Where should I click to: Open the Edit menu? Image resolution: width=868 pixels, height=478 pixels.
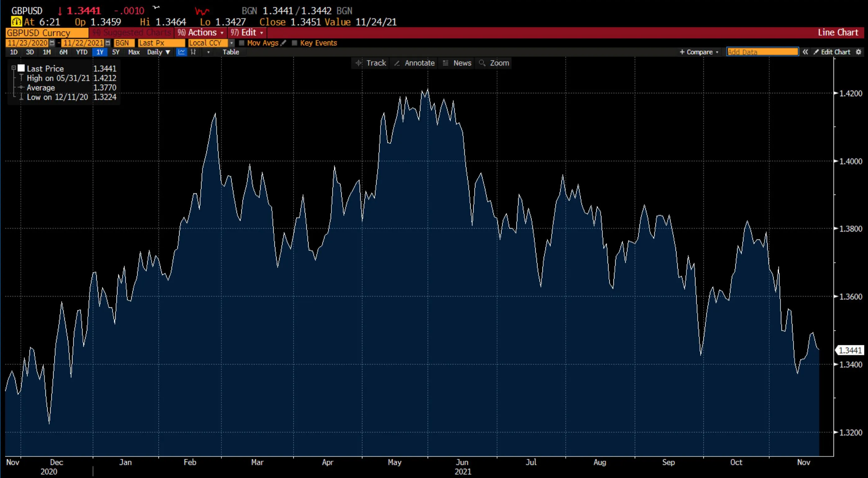pyautogui.click(x=247, y=33)
